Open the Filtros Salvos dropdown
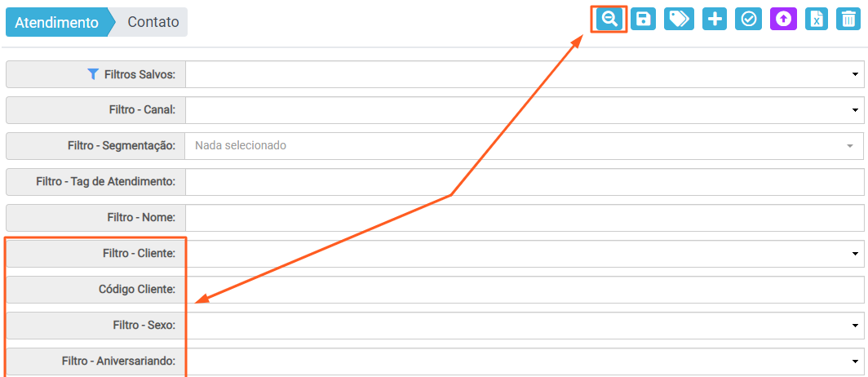The height and width of the screenshot is (377, 868). click(525, 74)
